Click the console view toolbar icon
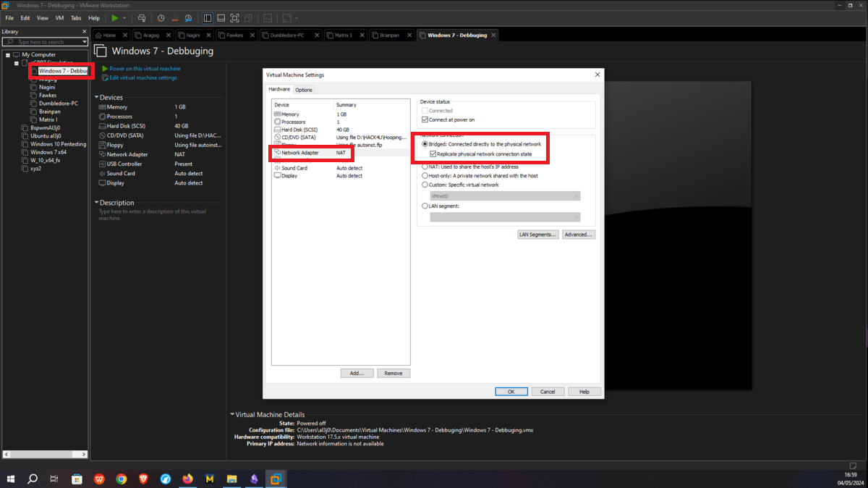The height and width of the screenshot is (488, 868). point(268,18)
